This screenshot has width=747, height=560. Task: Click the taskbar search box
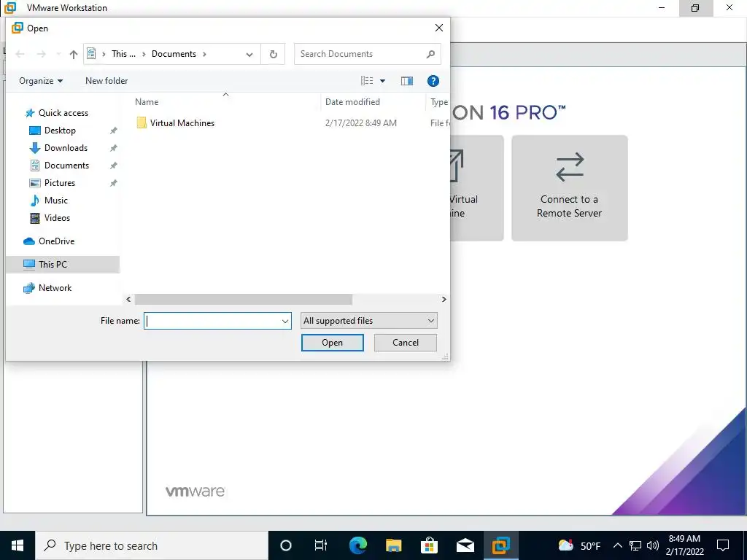coord(152,545)
